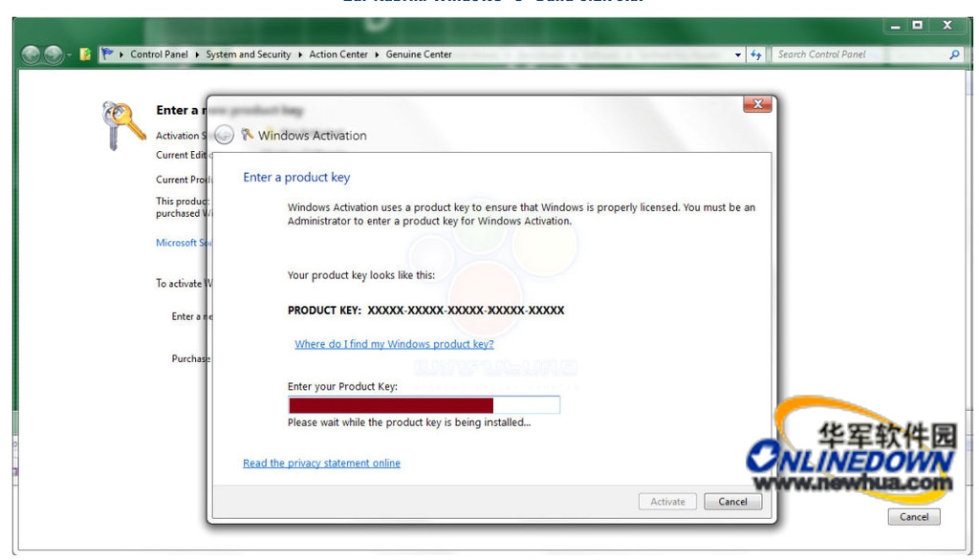Image resolution: width=979 pixels, height=560 pixels.
Task: Click the product key installation progress bar
Action: pyautogui.click(x=424, y=405)
